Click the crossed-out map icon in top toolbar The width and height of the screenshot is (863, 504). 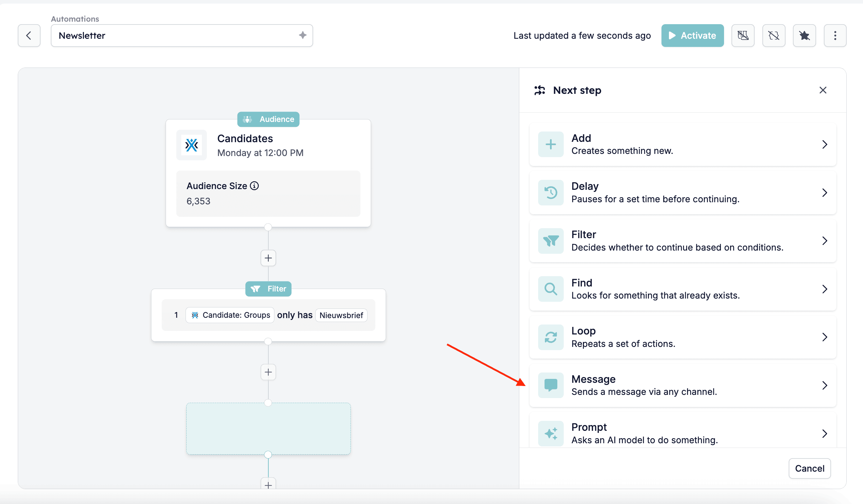tap(743, 36)
